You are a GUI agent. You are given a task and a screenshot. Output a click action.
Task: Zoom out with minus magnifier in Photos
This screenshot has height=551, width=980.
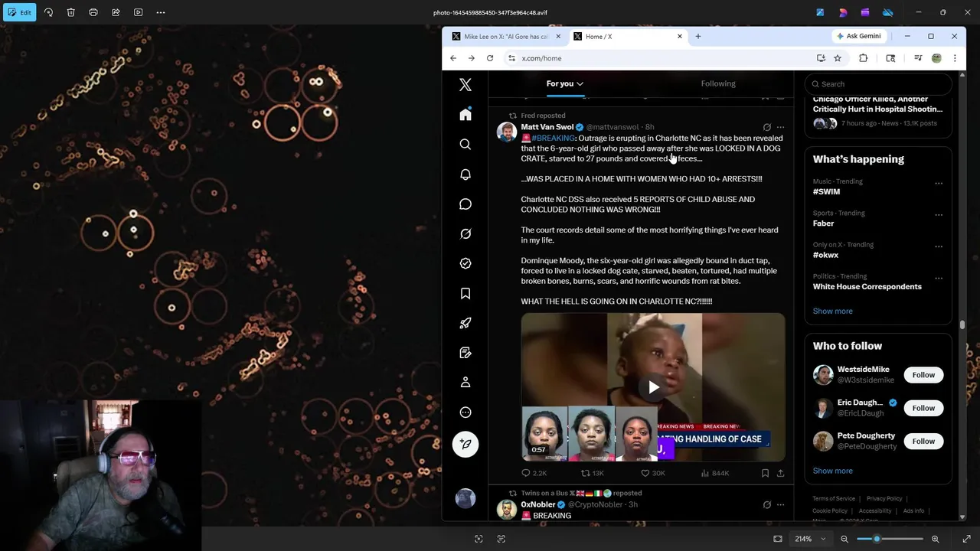(x=844, y=539)
